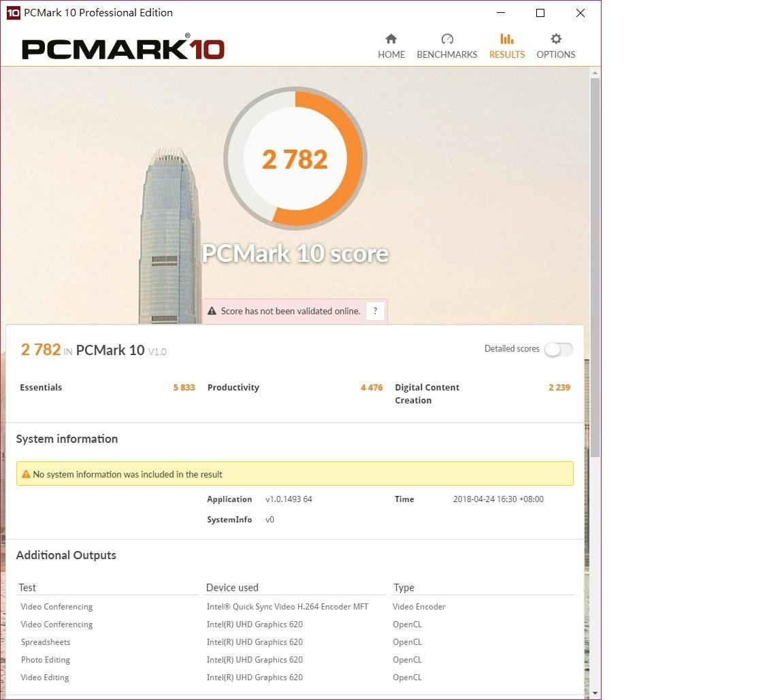Screen dimensions: 784x700
Task: Click the Photo Editing row test name
Action: 46,660
